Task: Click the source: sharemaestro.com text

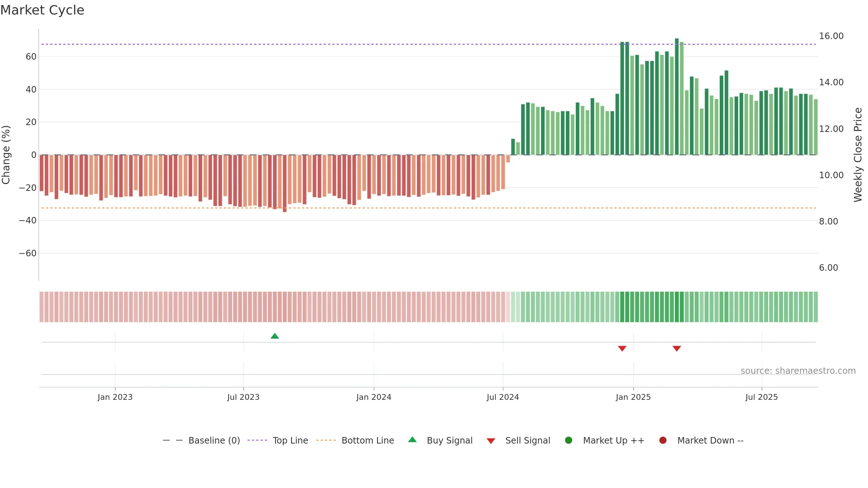Action: click(x=798, y=371)
